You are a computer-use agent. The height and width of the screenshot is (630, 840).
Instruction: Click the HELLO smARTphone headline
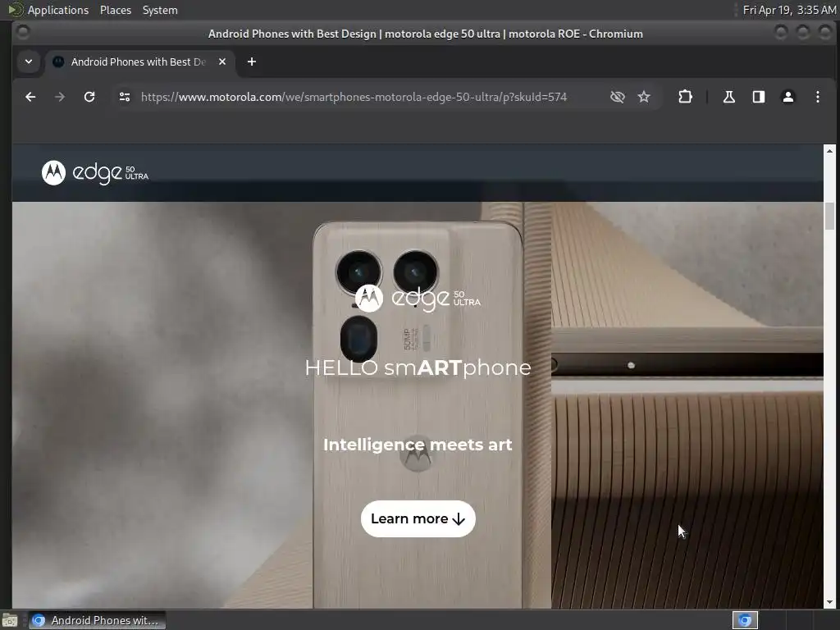(418, 368)
